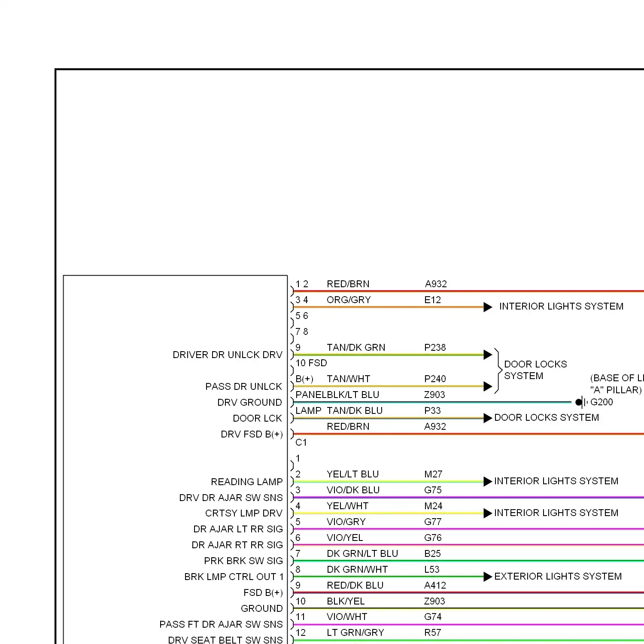
Task: Click circuit code B25
Action: [x=432, y=553]
